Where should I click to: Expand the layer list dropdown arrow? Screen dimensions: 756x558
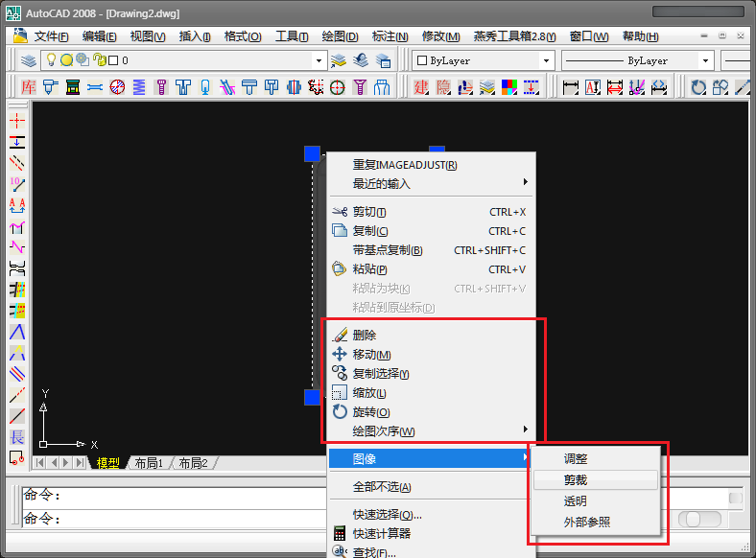[319, 60]
